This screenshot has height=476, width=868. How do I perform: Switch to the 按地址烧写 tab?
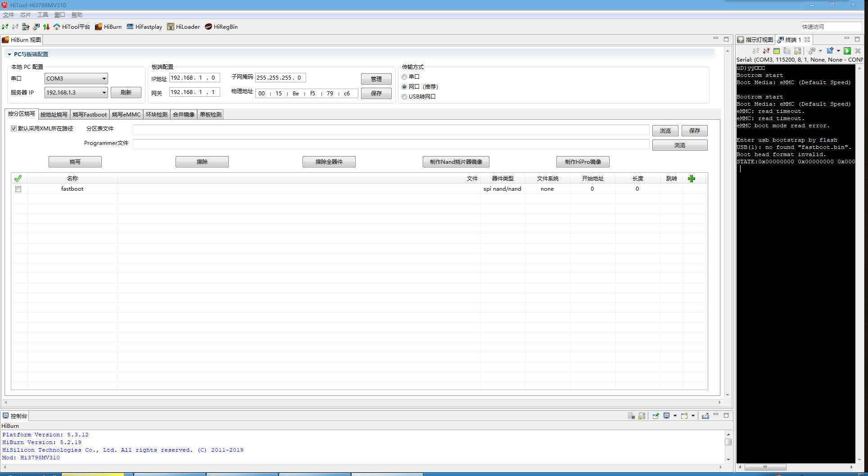(54, 115)
